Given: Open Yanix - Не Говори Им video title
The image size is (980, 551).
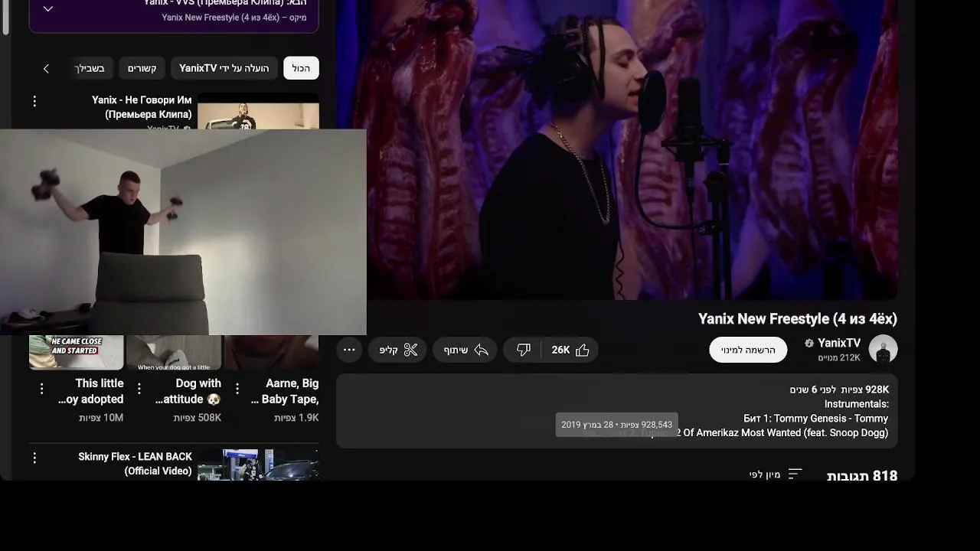Looking at the screenshot, I should coord(142,107).
